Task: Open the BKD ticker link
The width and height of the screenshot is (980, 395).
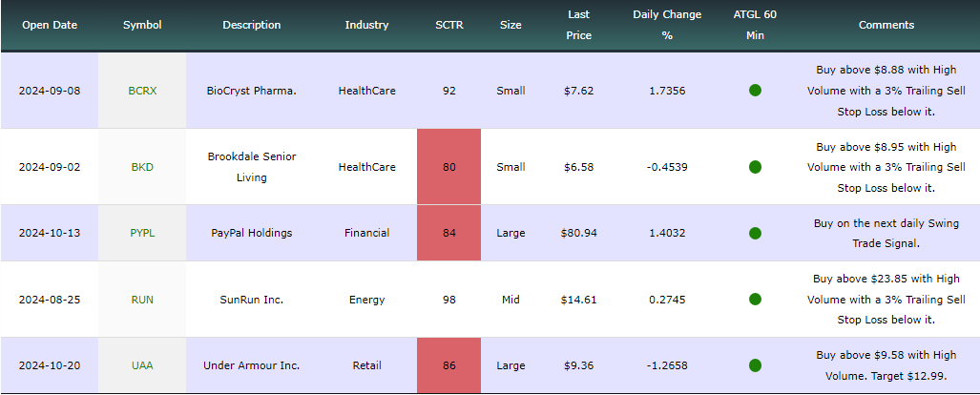Action: pos(142,167)
